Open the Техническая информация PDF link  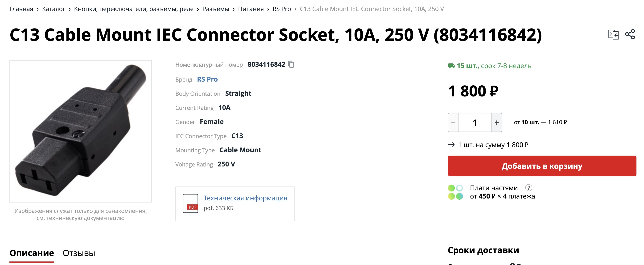click(245, 198)
